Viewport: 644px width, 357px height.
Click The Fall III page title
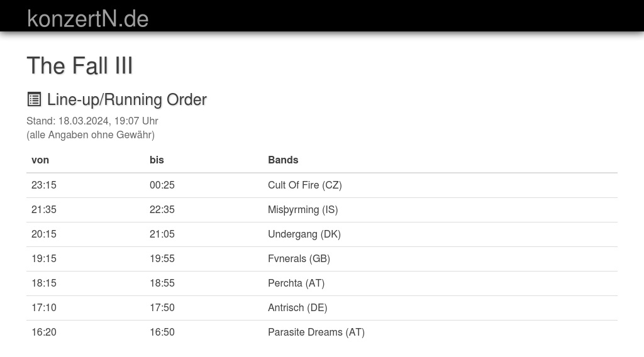[x=80, y=66]
